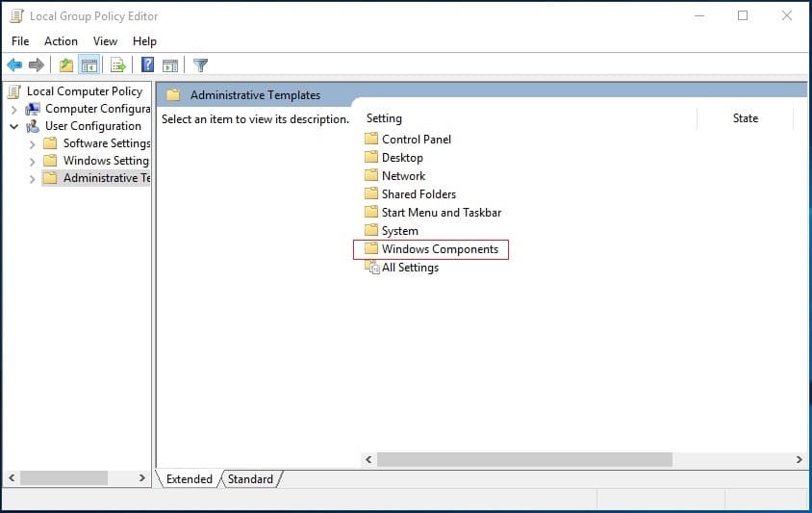The image size is (812, 513).
Task: Click right arrow of tree pane scrollbar
Action: tap(141, 477)
